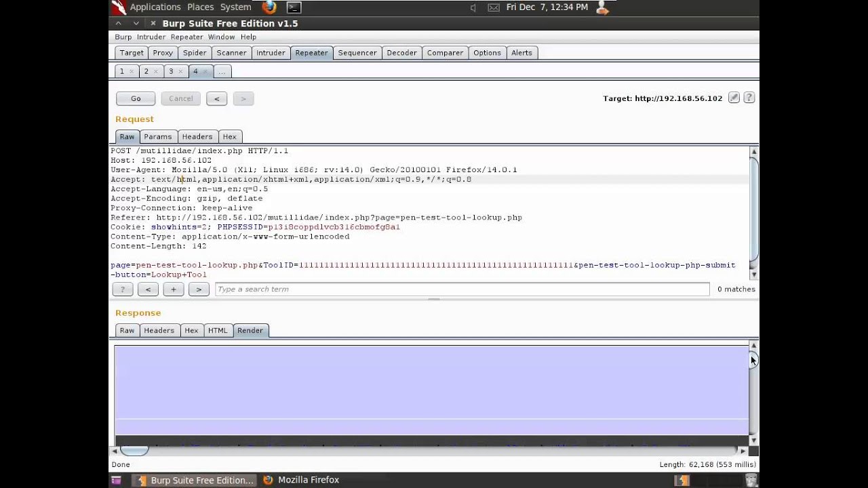Open the Repeater help question icon
Screen dimensions: 868x488
749,98
